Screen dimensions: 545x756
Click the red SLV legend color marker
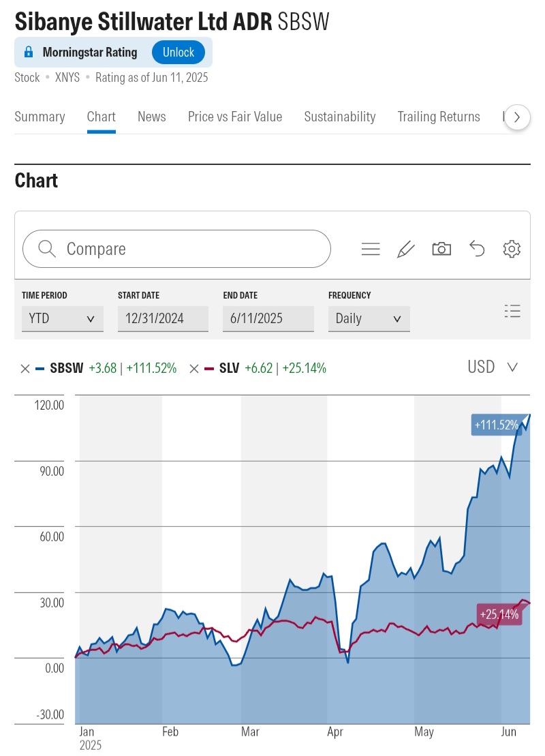click(209, 369)
